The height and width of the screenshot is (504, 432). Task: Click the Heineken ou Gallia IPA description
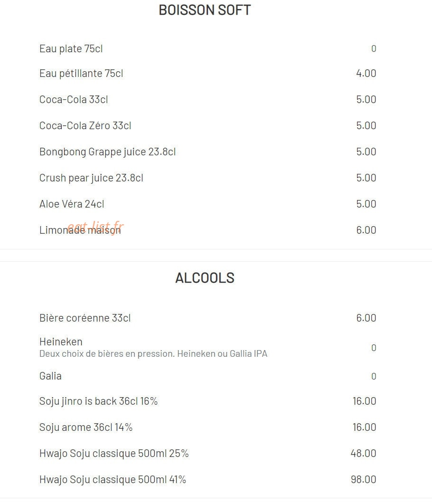coord(153,354)
